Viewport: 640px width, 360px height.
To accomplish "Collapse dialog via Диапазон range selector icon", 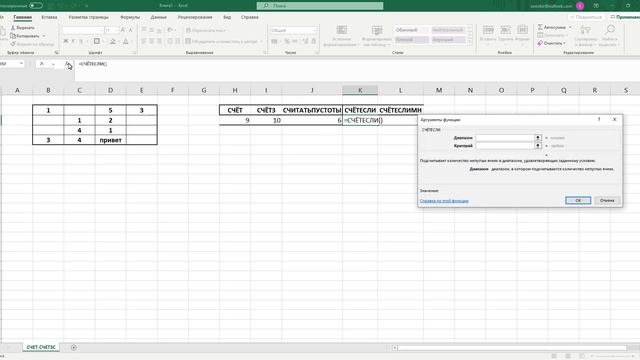I will coord(538,138).
